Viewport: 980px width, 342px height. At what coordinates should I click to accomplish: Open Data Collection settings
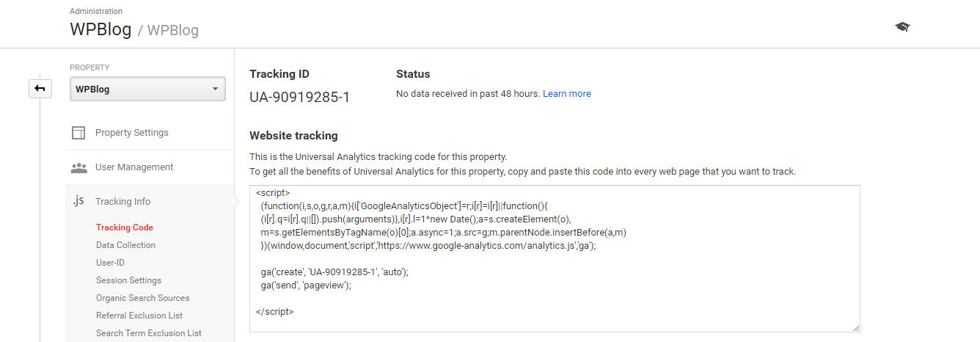pyautogui.click(x=125, y=245)
